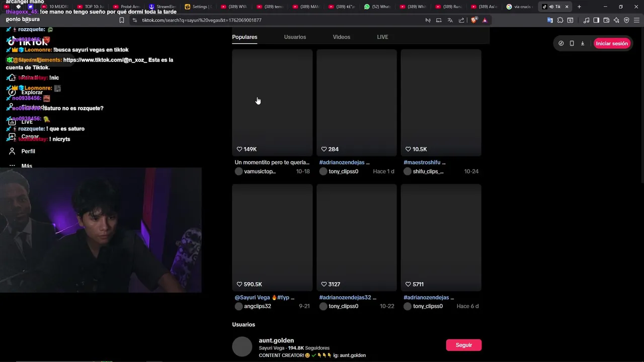Open the Brave Wallet icon
Viewport: 644px width, 362px height.
click(x=606, y=20)
